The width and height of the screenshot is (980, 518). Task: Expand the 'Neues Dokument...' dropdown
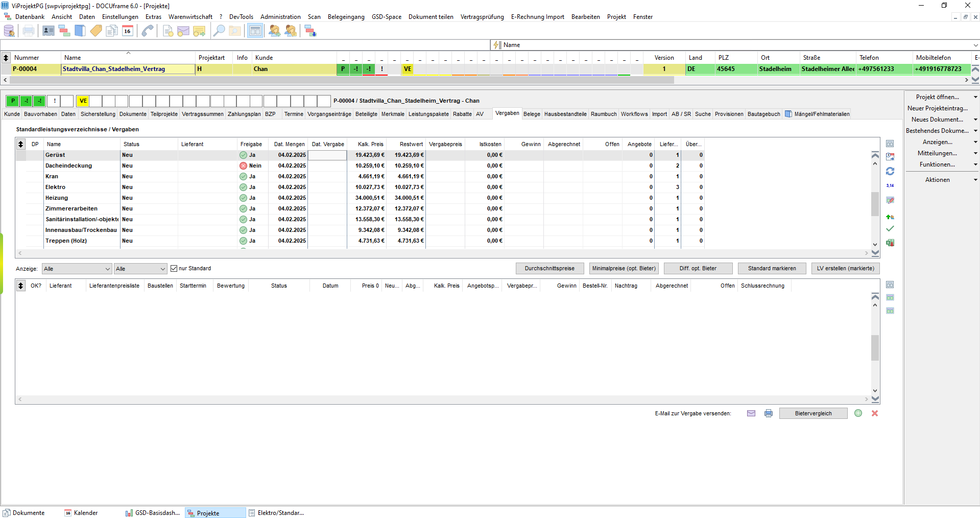click(x=975, y=120)
